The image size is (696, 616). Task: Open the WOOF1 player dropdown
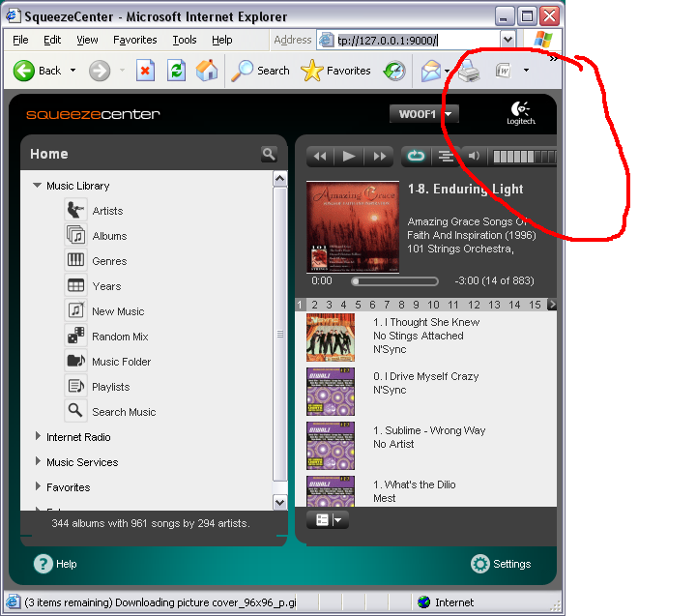tap(424, 114)
